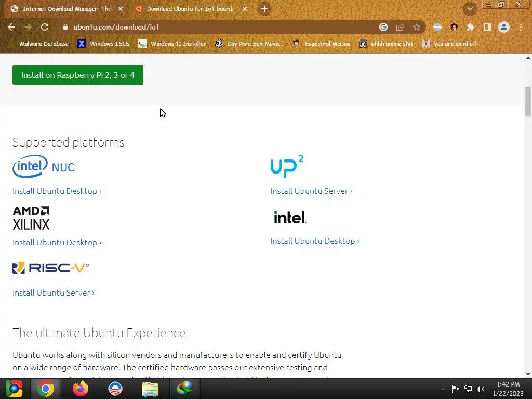The height and width of the screenshot is (399, 532).
Task: Click the page's vertical scrollbar thumb
Action: coord(528,102)
